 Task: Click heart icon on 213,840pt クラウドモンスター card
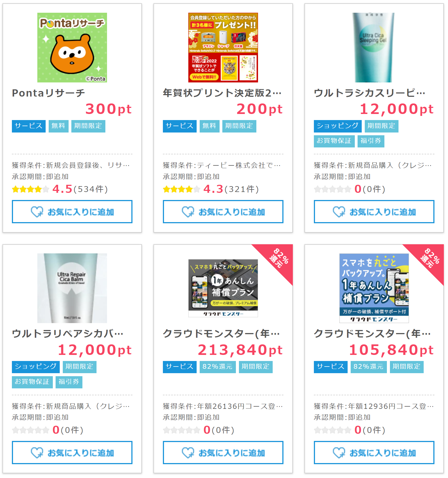188,453
